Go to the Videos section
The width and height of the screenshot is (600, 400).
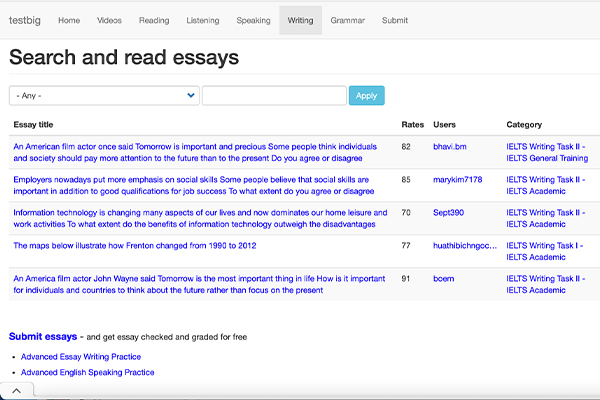pos(110,20)
